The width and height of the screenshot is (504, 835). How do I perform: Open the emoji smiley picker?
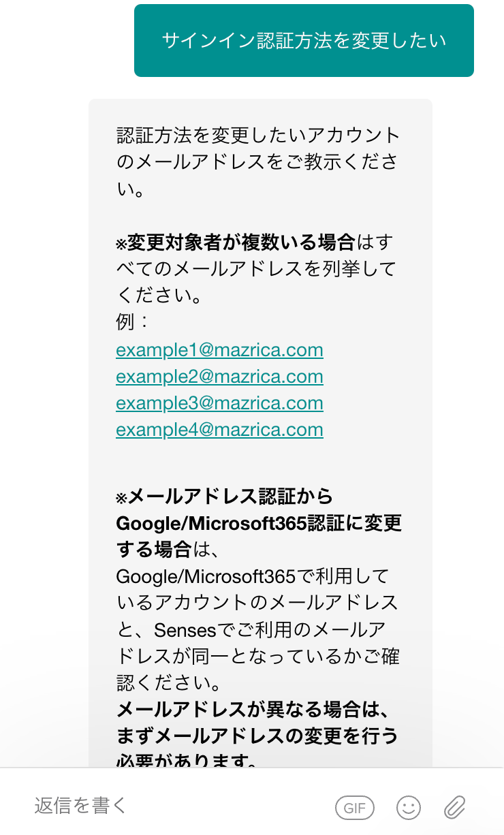click(x=409, y=808)
